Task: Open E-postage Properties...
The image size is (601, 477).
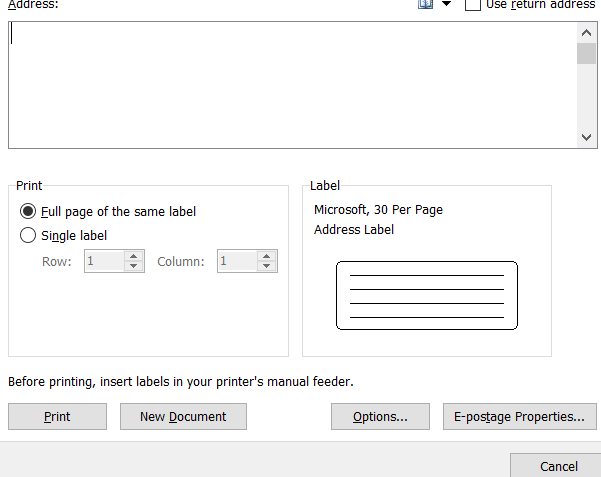Action: pyautogui.click(x=519, y=417)
